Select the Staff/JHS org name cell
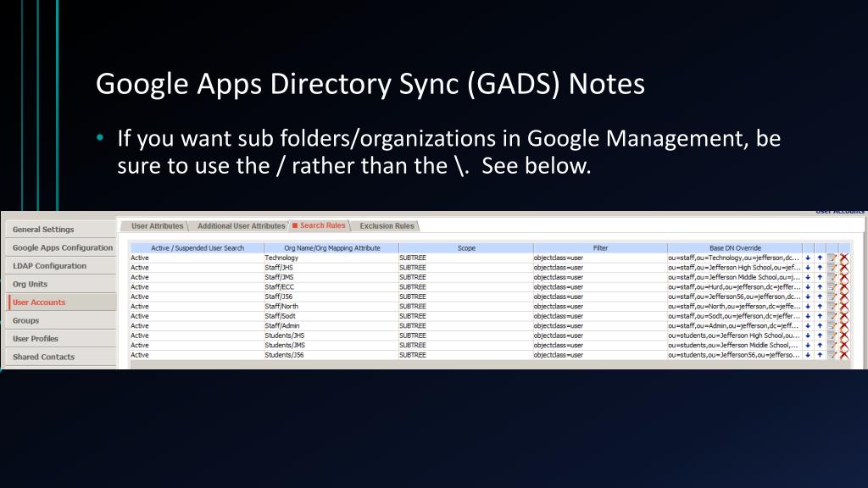Image resolution: width=868 pixels, height=488 pixels. (331, 267)
